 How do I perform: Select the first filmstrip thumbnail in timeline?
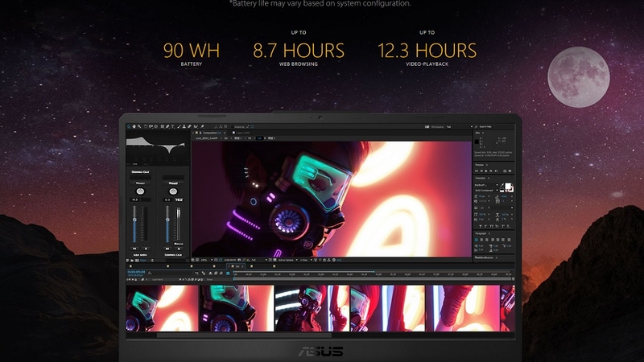coord(161,306)
